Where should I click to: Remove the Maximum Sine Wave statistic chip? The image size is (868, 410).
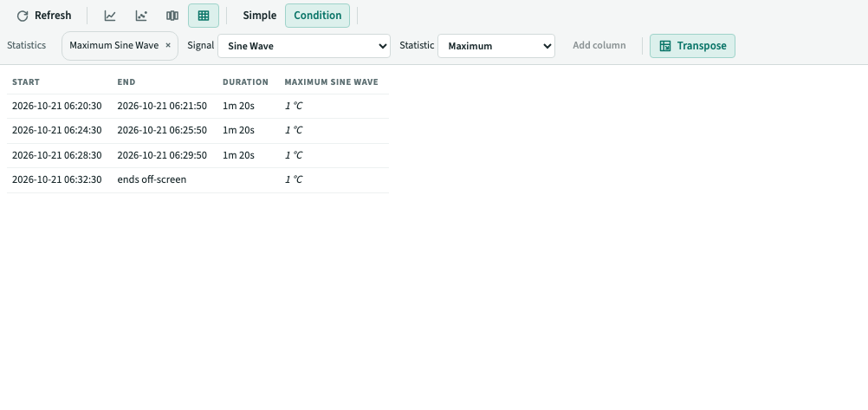coord(168,45)
